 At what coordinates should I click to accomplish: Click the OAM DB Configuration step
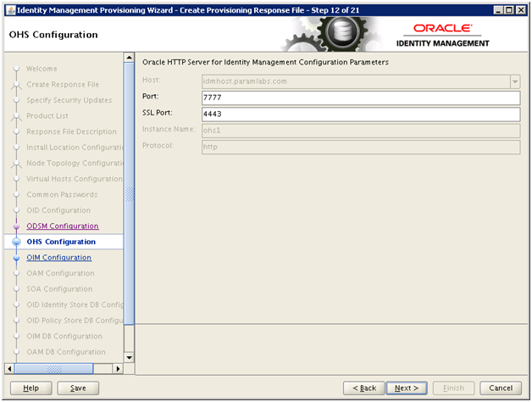[x=66, y=352]
